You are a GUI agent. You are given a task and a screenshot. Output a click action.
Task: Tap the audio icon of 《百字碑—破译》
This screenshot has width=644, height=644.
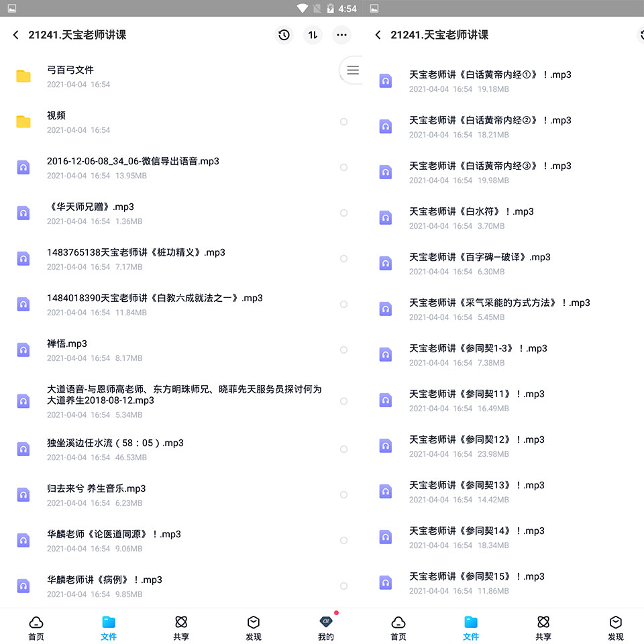[x=385, y=263]
